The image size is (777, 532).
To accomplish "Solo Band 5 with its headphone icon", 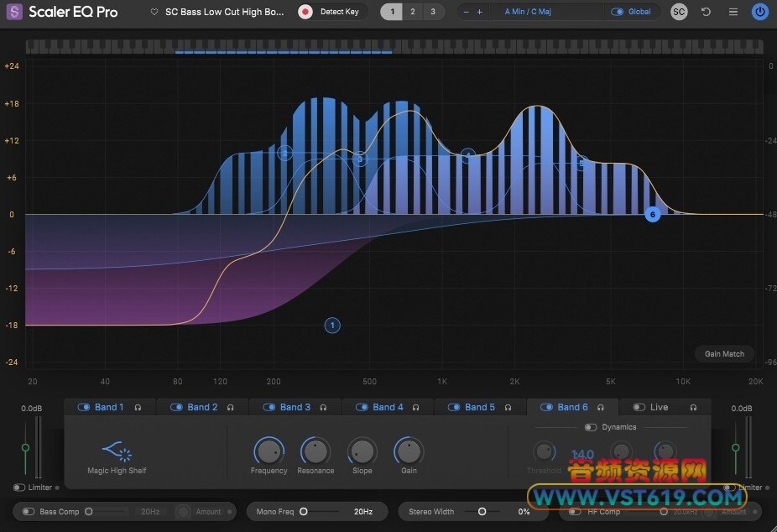I will pos(508,408).
